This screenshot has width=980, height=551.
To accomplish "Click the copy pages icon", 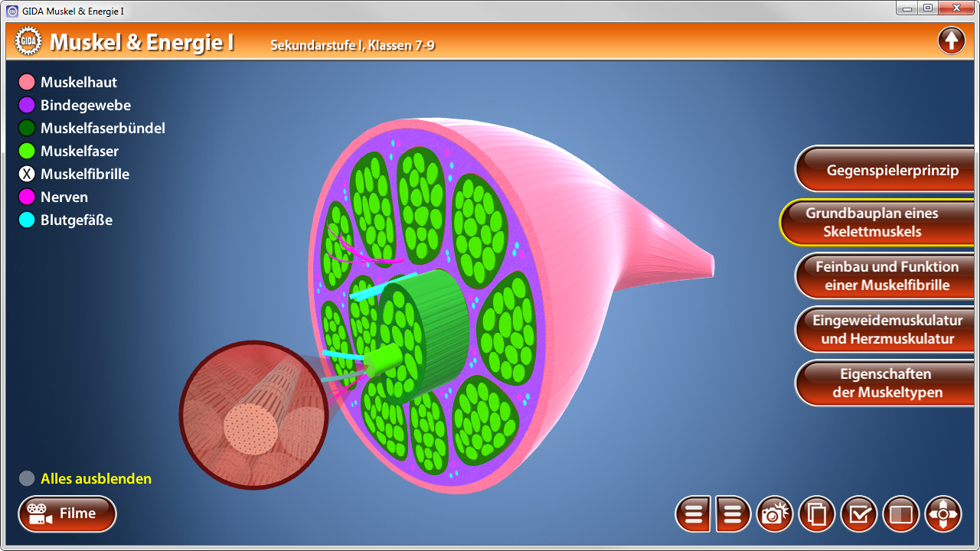I will click(x=817, y=514).
